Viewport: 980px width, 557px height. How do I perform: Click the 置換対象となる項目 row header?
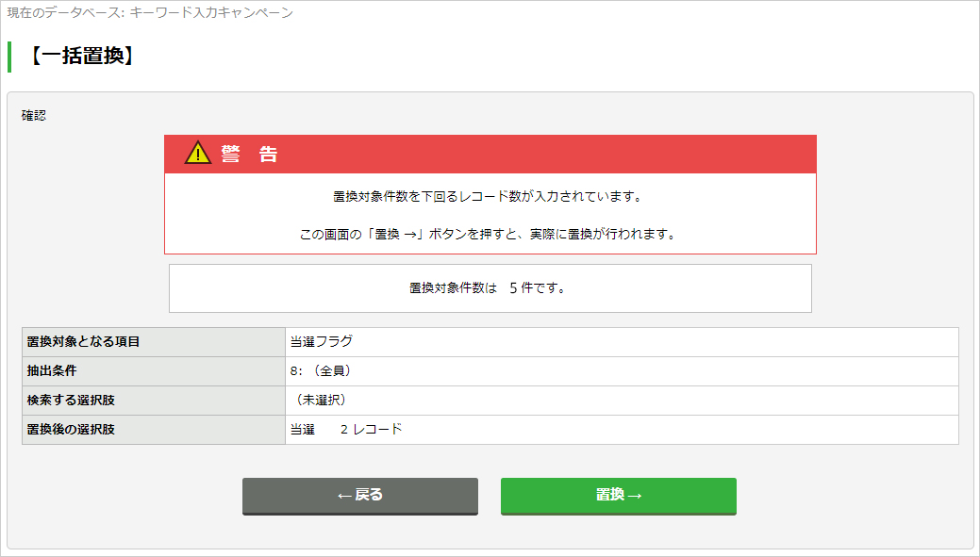point(154,341)
